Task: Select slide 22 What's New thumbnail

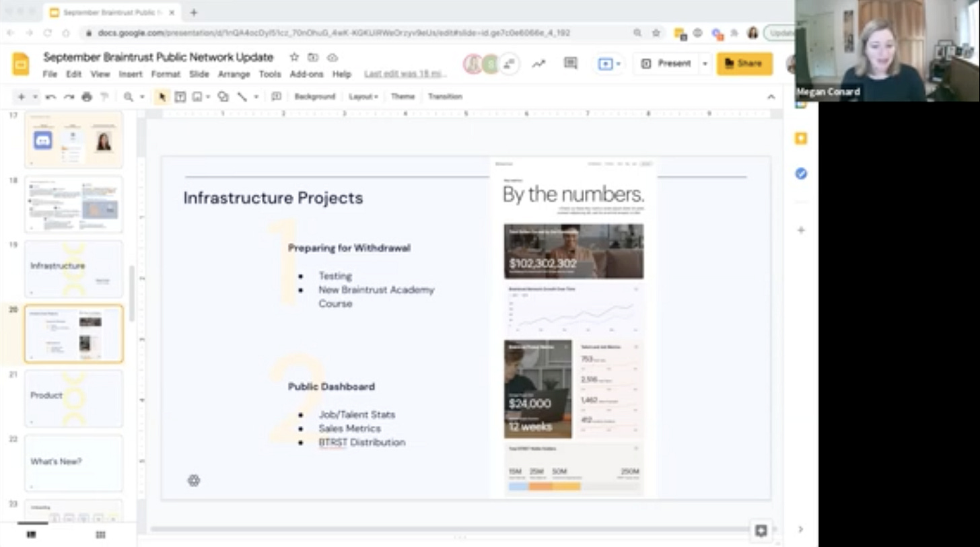Action: point(74,463)
